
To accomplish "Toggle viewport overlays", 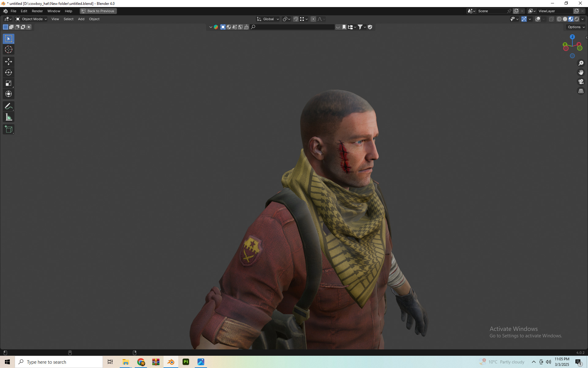I will pyautogui.click(x=538, y=19).
